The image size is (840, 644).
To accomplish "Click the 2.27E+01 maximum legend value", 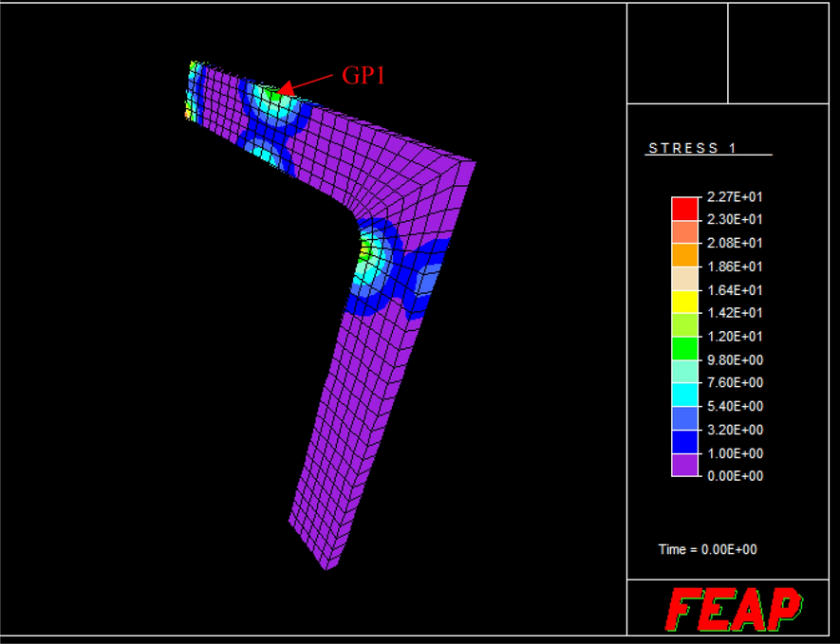I will point(735,197).
